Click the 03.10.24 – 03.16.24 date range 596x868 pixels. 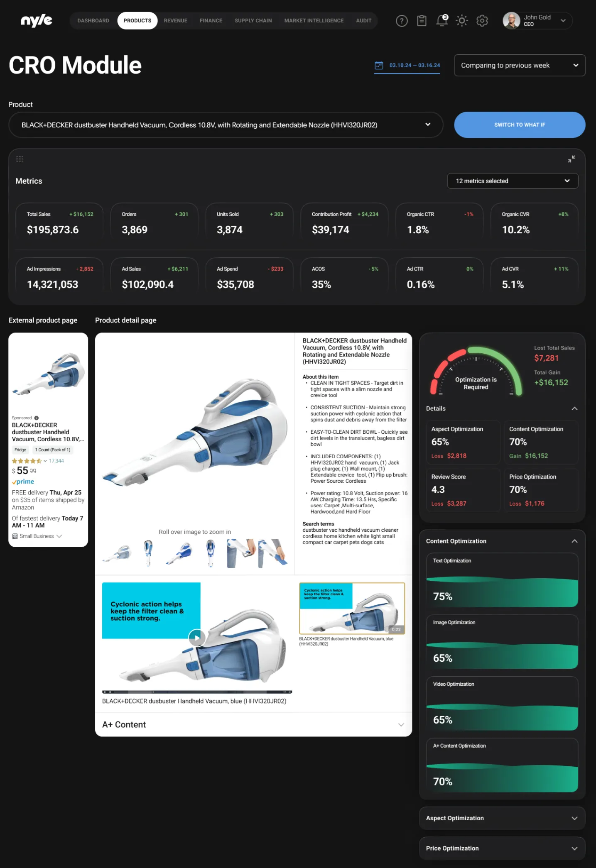(x=415, y=65)
